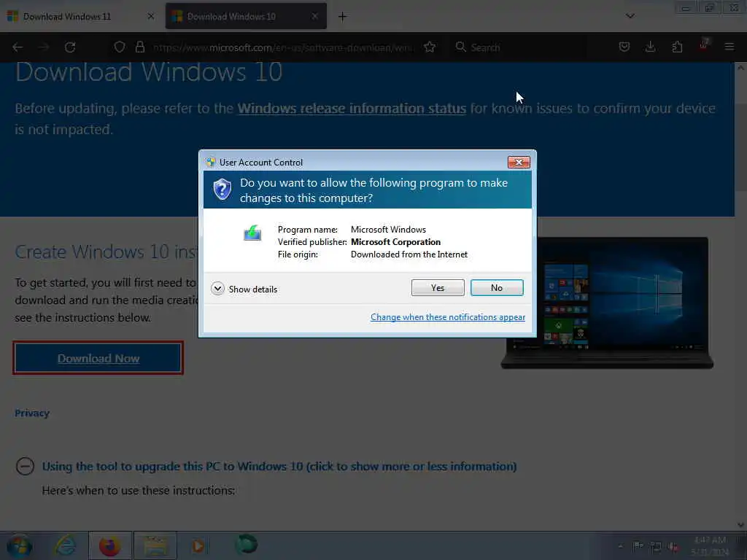Image resolution: width=747 pixels, height=560 pixels.
Task: Click the page scrollbar up arrow
Action: (741, 68)
